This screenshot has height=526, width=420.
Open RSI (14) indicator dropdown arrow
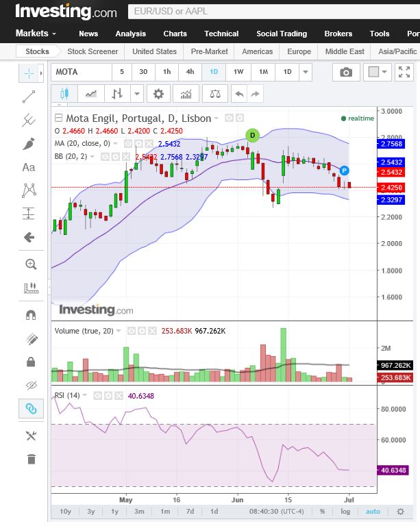tap(84, 395)
